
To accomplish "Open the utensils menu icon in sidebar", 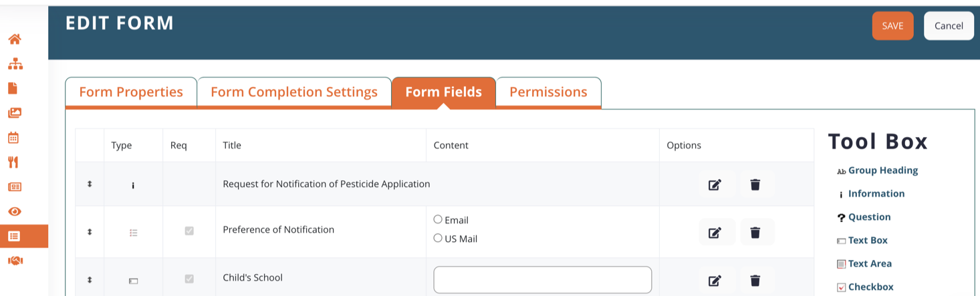I will [14, 162].
